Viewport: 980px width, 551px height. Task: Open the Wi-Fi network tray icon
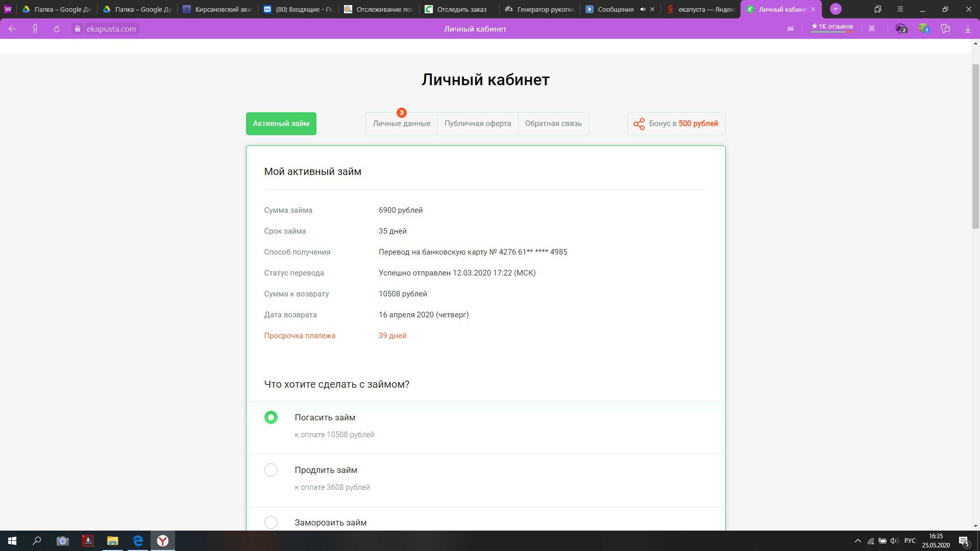tap(871, 541)
